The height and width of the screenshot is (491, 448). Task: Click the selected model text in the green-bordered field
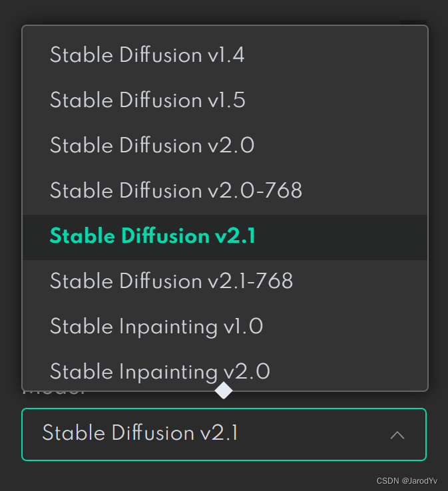(140, 434)
